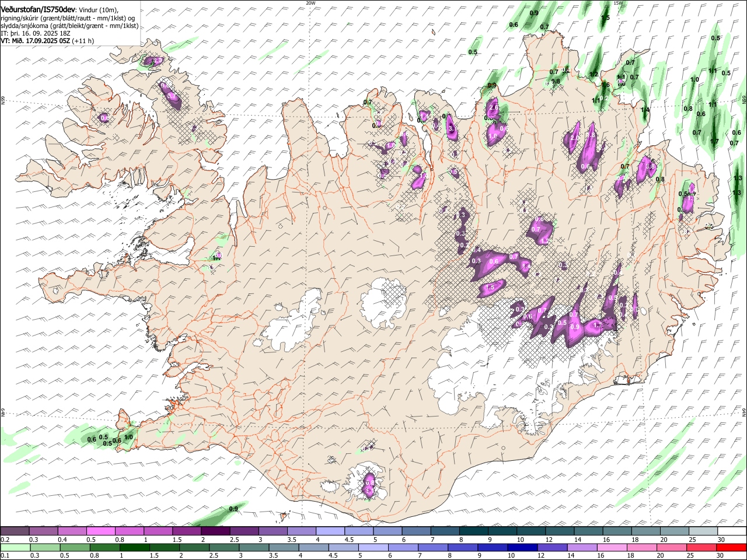The height and width of the screenshot is (560, 747).
Task: Pick the darkest green rain swatch between 1 and 1.5
Action: coord(135,548)
